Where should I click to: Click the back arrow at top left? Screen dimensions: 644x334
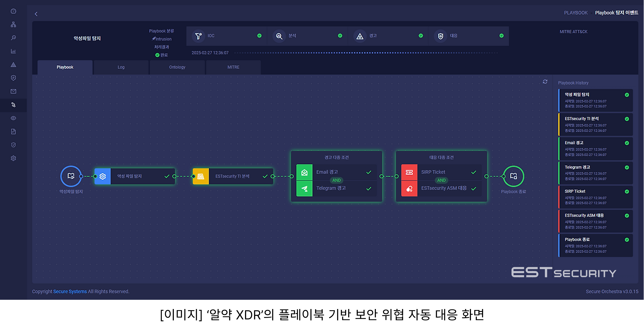(36, 14)
